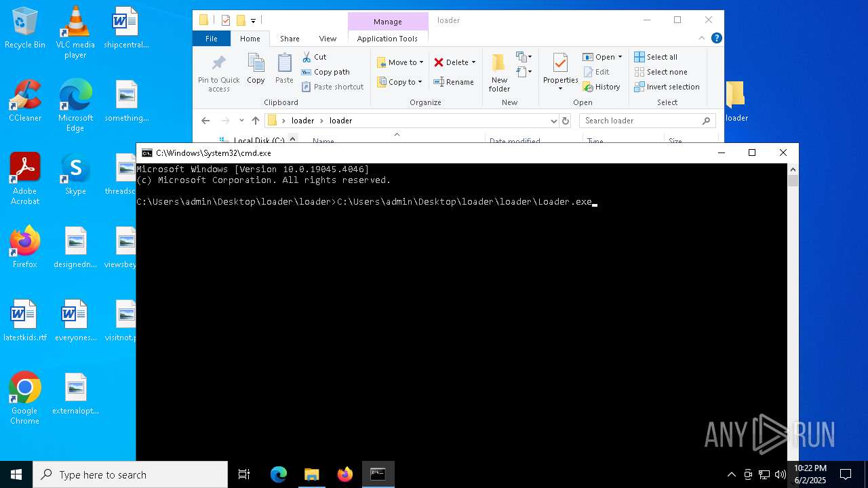
Task: Open the File menu in Explorer
Action: tap(212, 39)
